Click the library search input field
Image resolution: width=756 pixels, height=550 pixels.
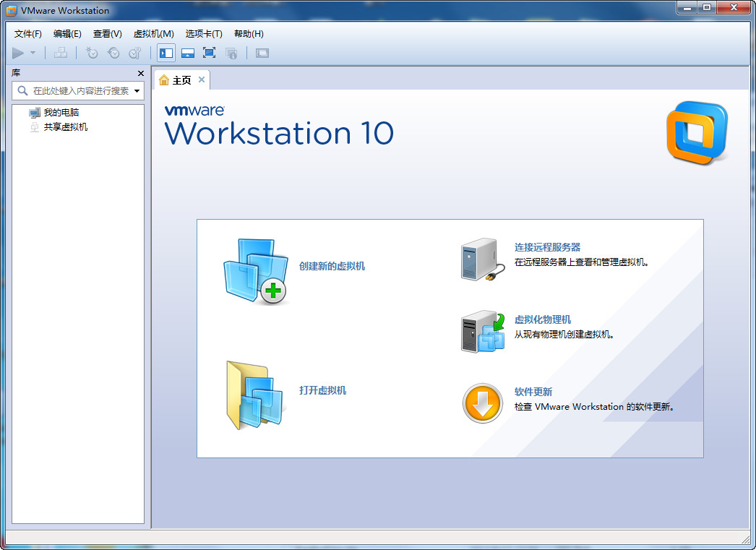click(78, 90)
